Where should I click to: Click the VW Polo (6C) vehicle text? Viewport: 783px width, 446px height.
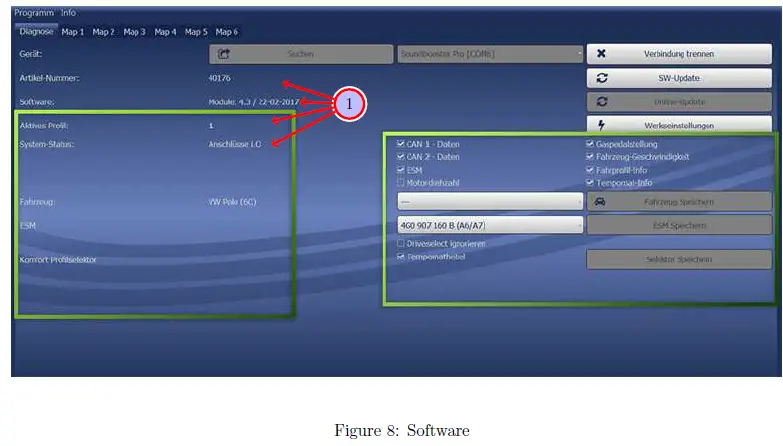232,202
